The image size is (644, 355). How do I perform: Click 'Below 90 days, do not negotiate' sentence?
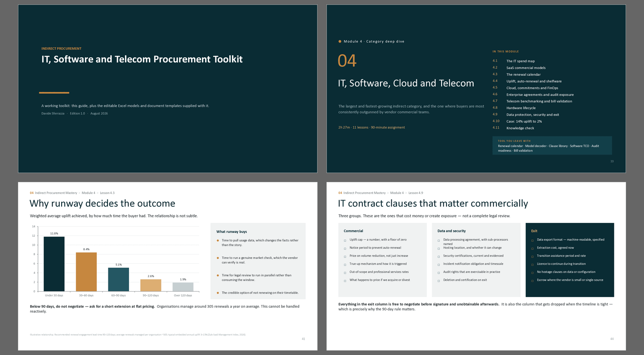[x=92, y=306]
